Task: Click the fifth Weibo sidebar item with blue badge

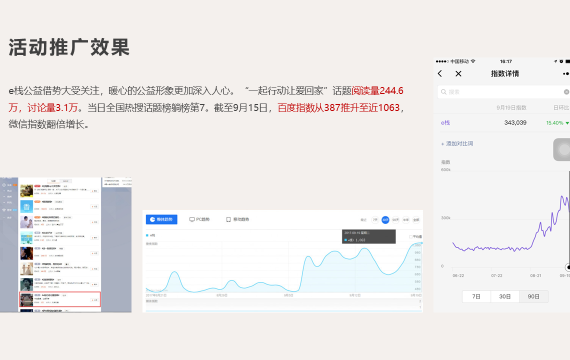Action: pos(8,210)
